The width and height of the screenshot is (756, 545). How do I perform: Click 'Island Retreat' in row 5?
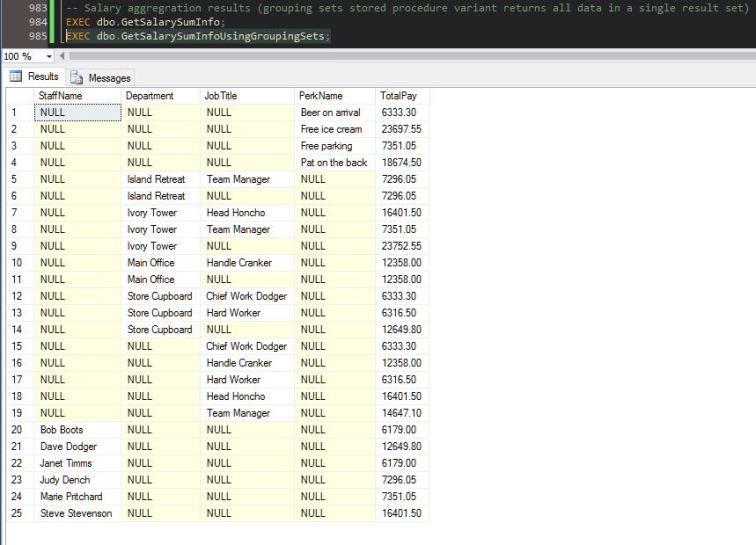tap(161, 179)
